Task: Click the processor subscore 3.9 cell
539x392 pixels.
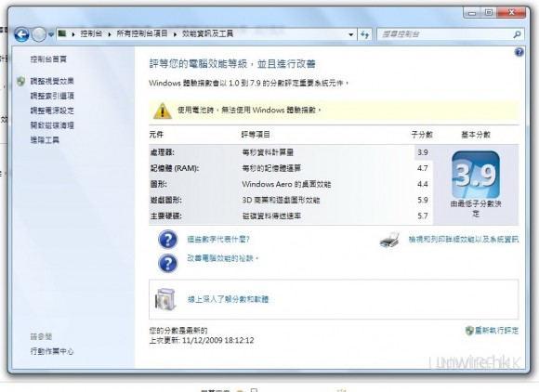Action: point(423,152)
